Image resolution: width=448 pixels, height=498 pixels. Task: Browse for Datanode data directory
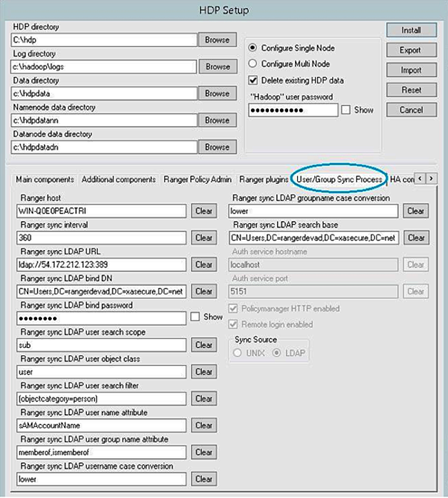point(218,147)
